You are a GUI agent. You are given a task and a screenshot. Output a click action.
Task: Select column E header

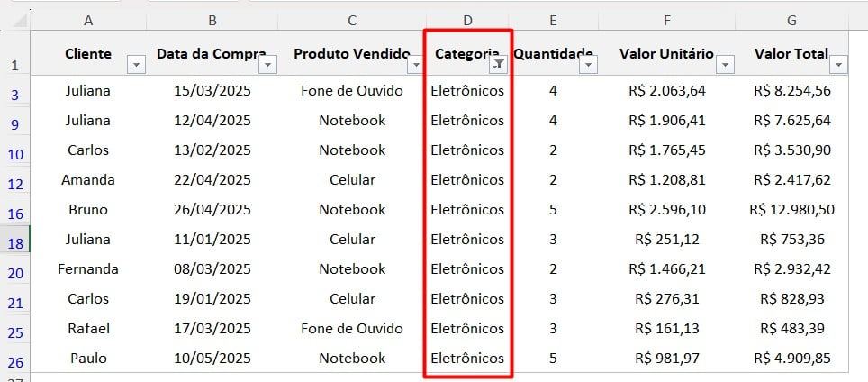pos(554,21)
